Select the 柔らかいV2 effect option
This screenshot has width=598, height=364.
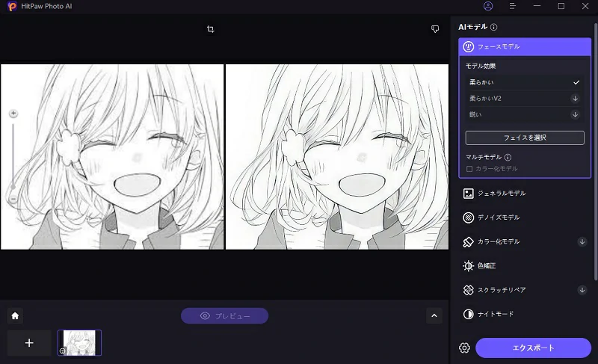click(525, 99)
